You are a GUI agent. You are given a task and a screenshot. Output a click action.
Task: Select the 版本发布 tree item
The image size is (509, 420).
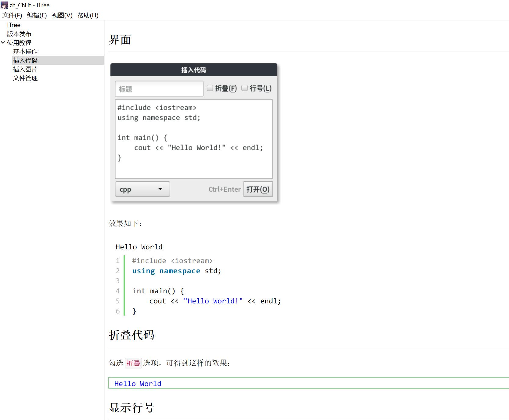[x=19, y=34]
